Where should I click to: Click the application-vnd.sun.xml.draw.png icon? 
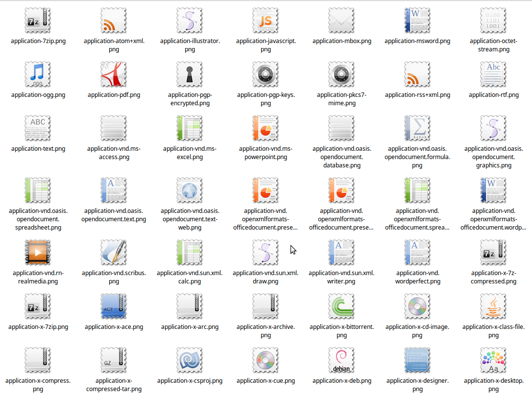(266, 252)
